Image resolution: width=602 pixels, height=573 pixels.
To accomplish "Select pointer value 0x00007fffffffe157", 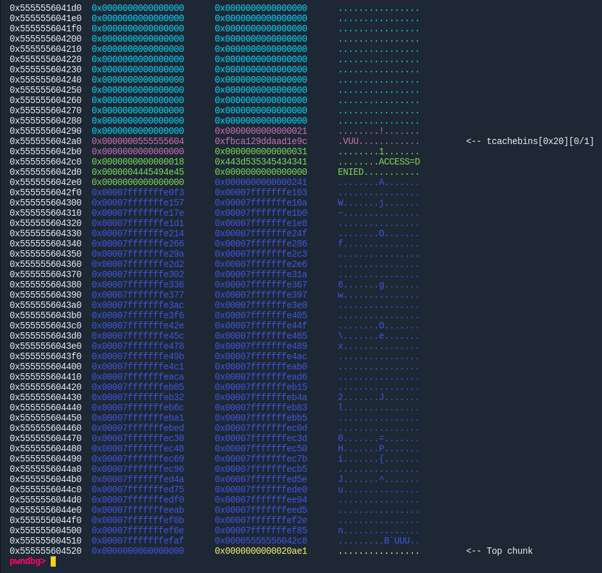I will (138, 203).
